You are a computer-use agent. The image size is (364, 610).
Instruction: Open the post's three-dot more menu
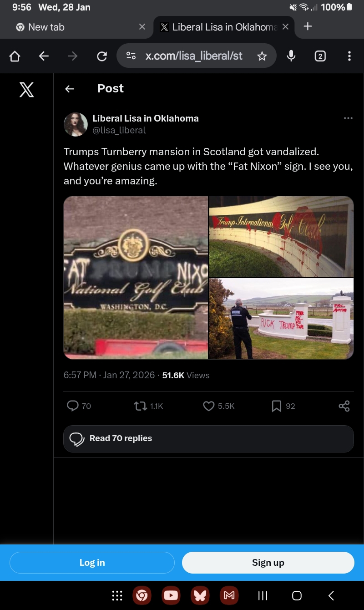tap(348, 118)
